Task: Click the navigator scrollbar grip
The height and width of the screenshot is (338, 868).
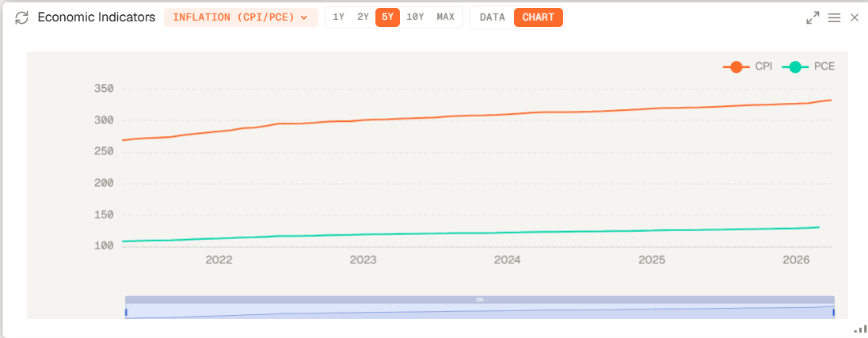Action: click(x=480, y=299)
